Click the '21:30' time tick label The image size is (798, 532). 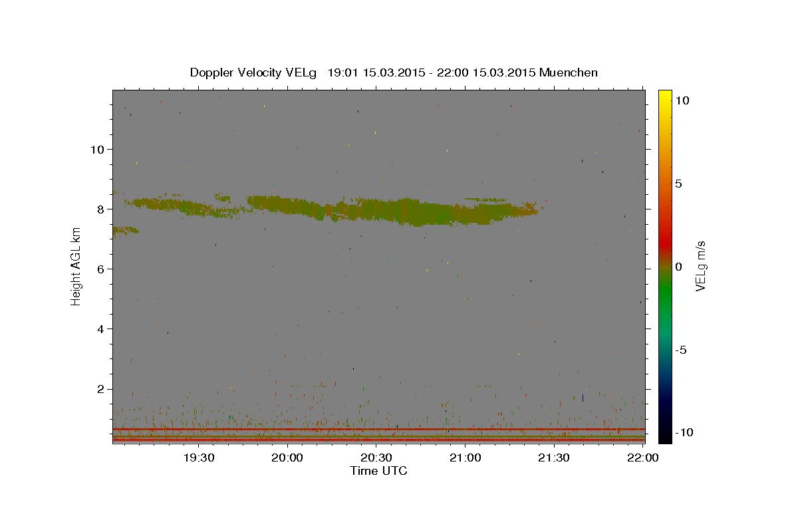(554, 458)
